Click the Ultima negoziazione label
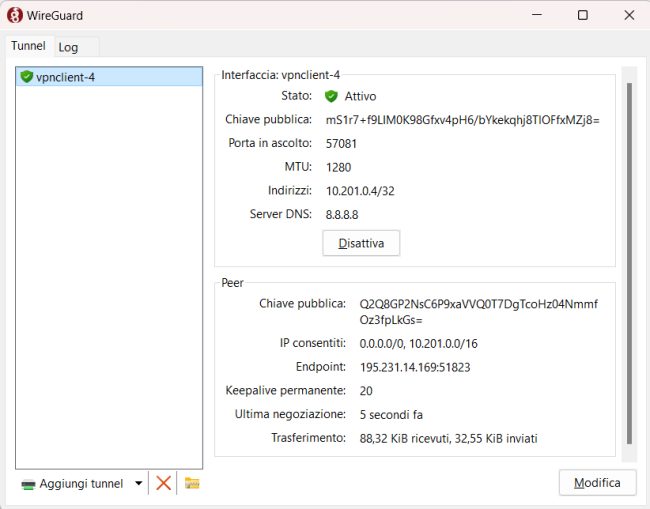 290,414
